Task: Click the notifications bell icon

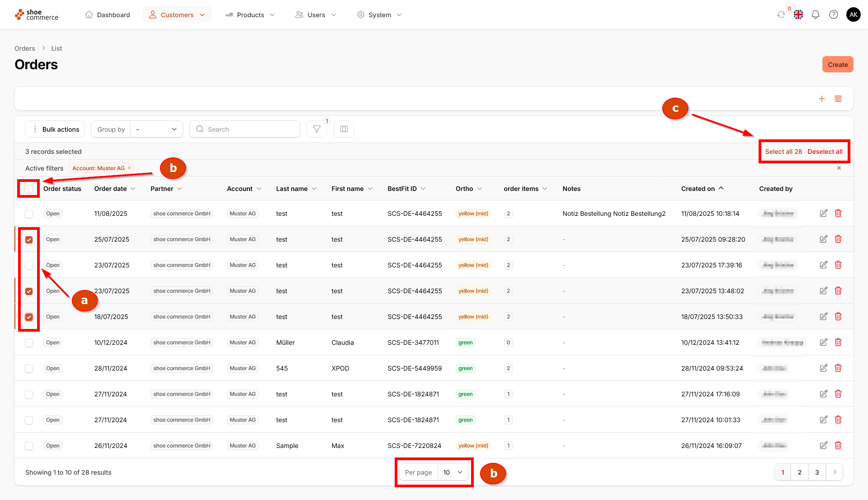Action: (x=816, y=15)
